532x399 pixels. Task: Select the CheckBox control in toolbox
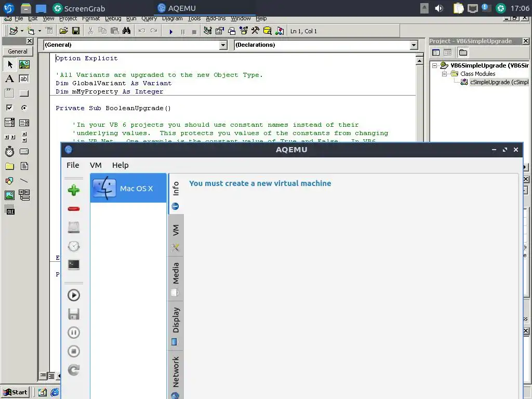[9, 108]
